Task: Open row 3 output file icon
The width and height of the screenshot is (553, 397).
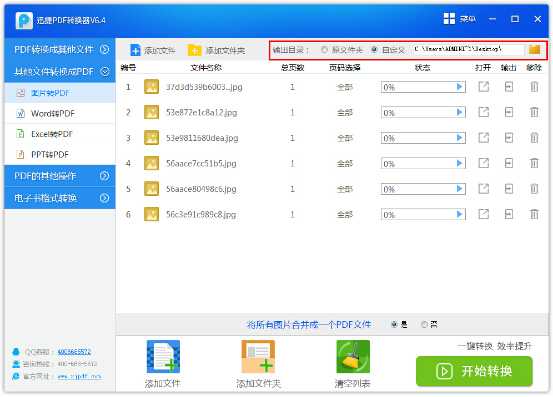Action: click(484, 138)
